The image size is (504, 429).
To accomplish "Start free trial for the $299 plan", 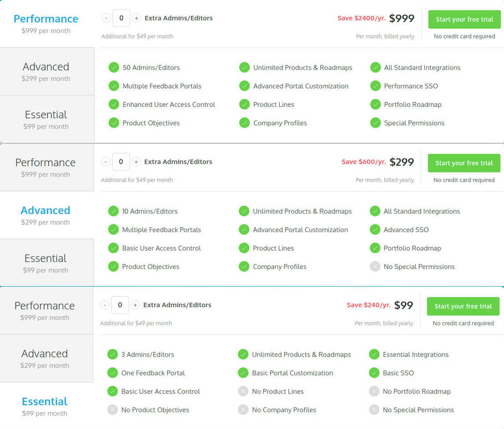I will (x=464, y=163).
